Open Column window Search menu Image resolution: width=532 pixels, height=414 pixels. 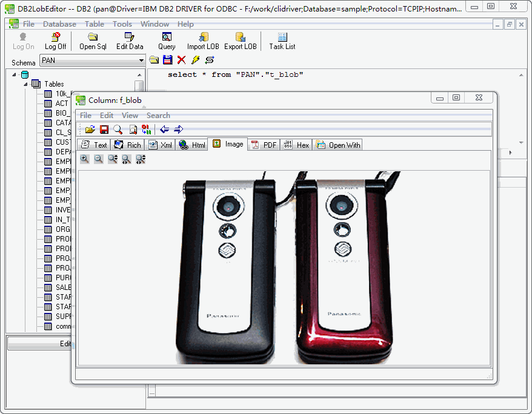coord(158,116)
